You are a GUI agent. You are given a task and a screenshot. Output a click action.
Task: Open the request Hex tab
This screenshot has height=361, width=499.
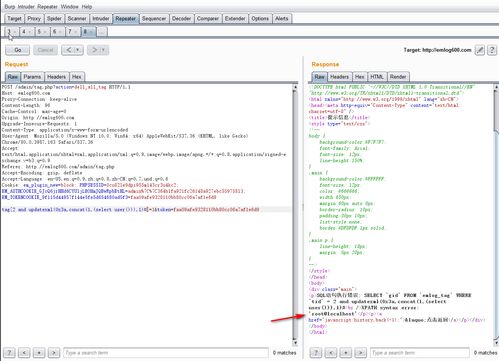(x=77, y=77)
